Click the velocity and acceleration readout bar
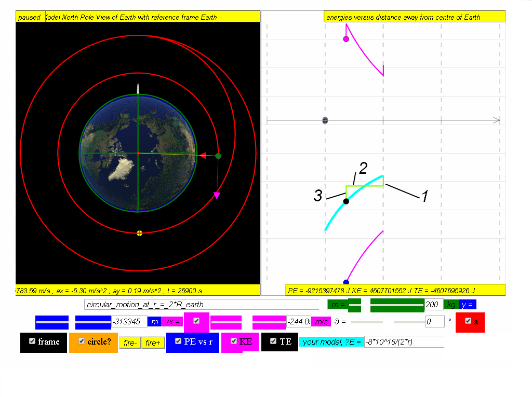 pyautogui.click(x=138, y=290)
